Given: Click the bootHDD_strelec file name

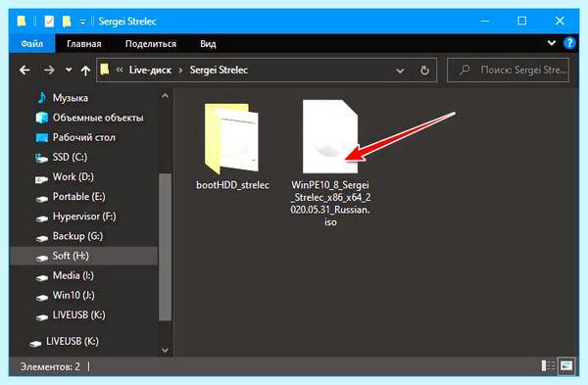Looking at the screenshot, I should point(232,185).
